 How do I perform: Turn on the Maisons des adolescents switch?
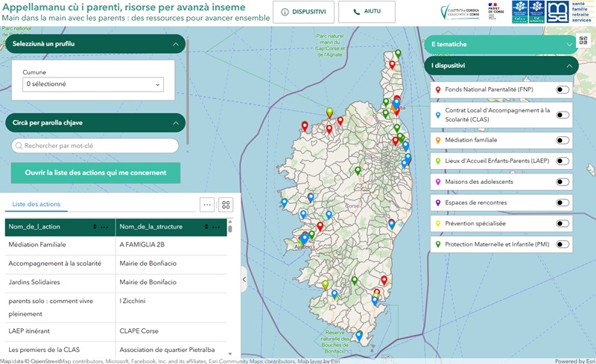point(562,182)
